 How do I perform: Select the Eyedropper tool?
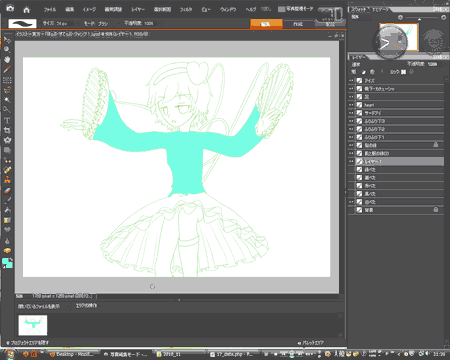click(7, 70)
